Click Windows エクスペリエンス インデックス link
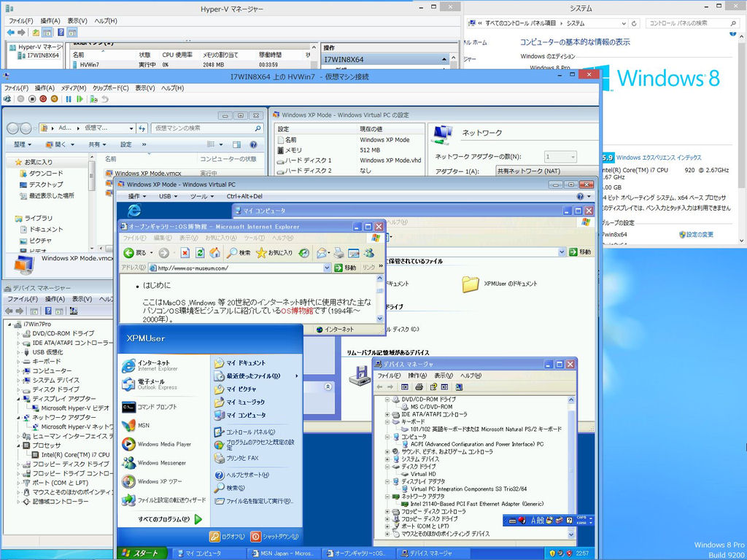 [659, 157]
